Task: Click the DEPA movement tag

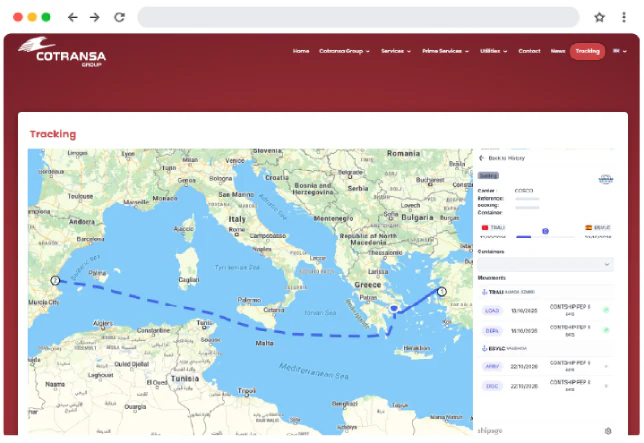Action: click(x=492, y=331)
